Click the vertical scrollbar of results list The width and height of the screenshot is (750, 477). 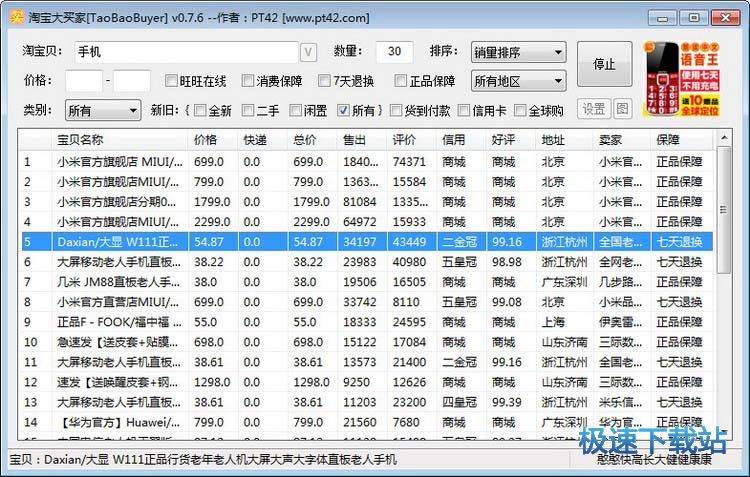point(724,300)
